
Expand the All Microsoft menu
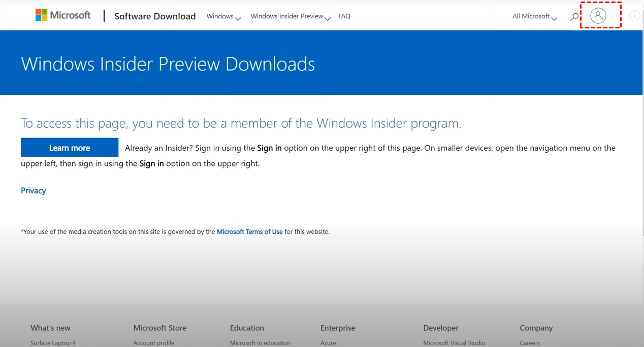pyautogui.click(x=535, y=17)
